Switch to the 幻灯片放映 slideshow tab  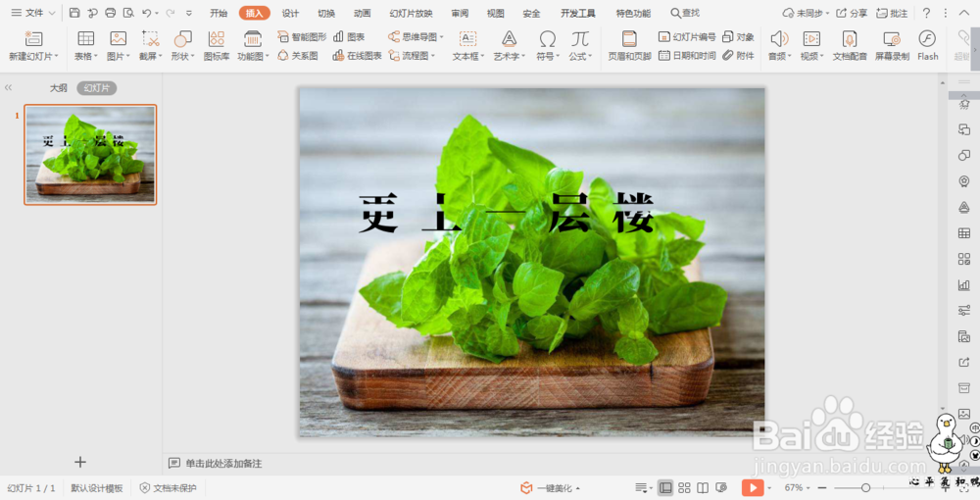click(411, 13)
